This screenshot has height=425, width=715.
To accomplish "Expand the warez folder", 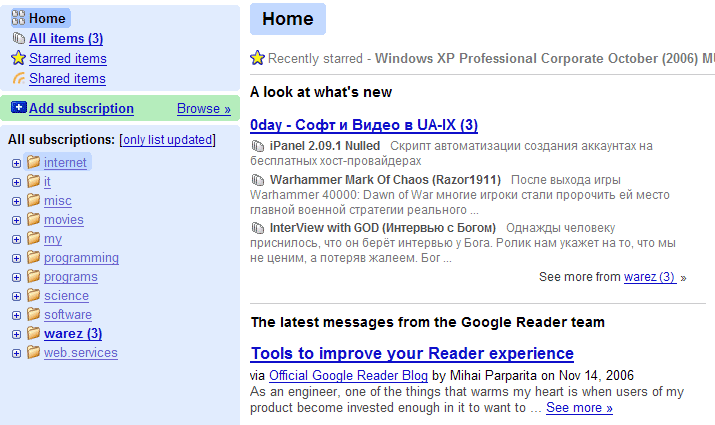I will (x=16, y=335).
